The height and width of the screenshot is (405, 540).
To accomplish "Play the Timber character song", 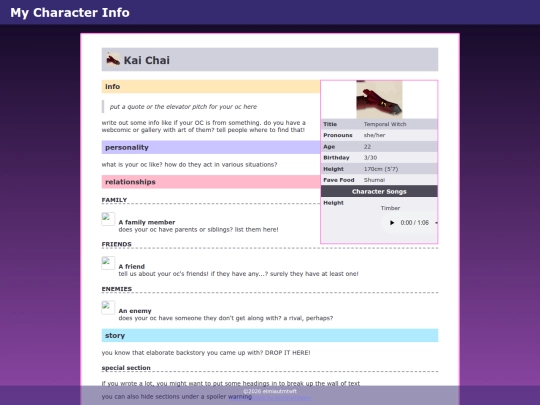I will (x=392, y=223).
